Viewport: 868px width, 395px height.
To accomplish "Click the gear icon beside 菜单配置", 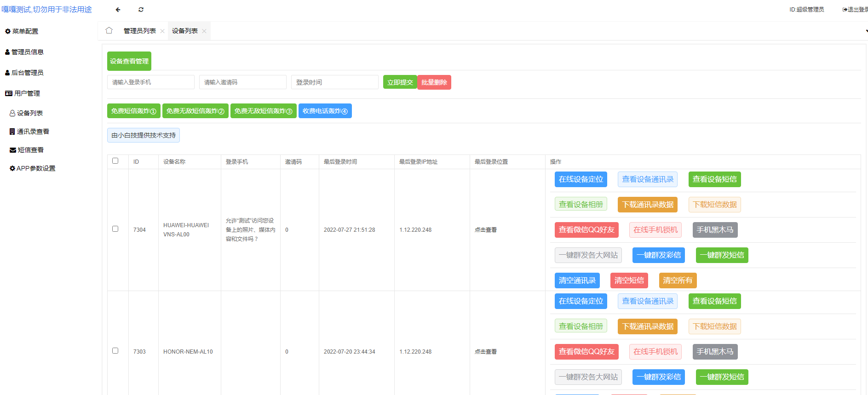I will 8,31.
